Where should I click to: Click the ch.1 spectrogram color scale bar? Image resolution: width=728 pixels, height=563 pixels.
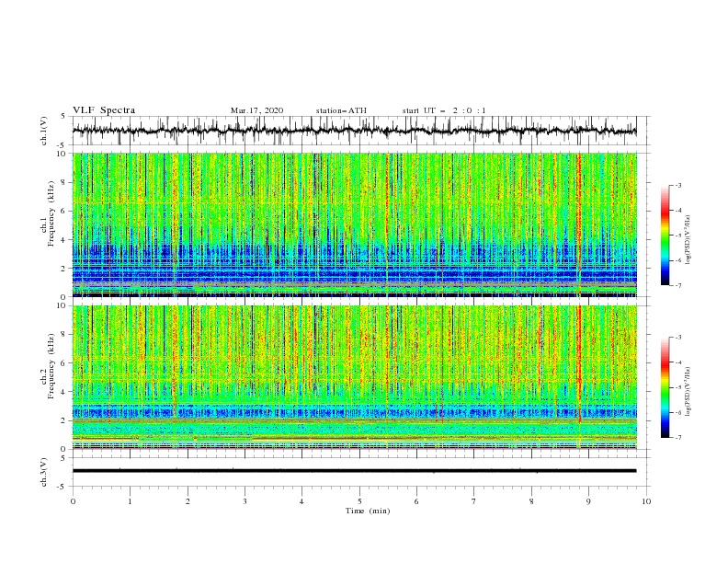(x=665, y=236)
